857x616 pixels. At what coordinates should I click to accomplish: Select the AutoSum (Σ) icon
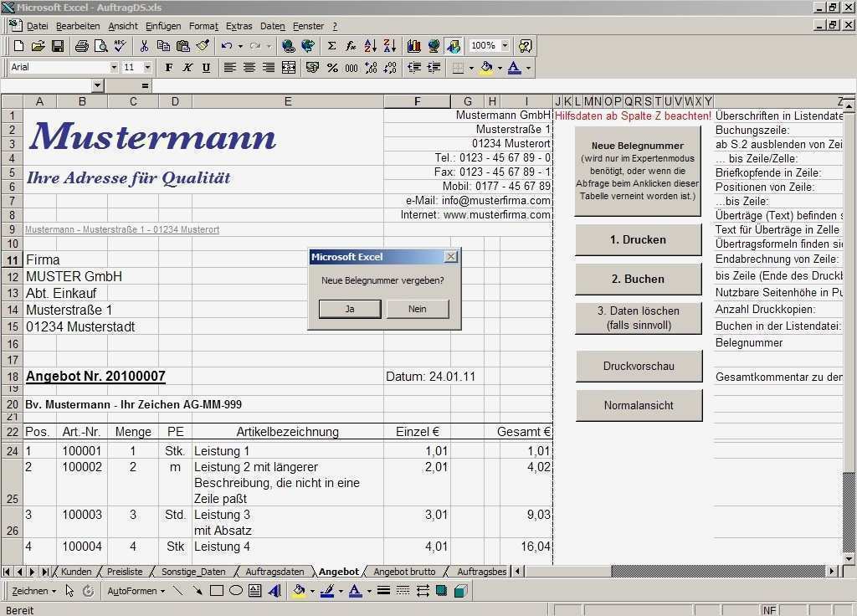tap(332, 46)
